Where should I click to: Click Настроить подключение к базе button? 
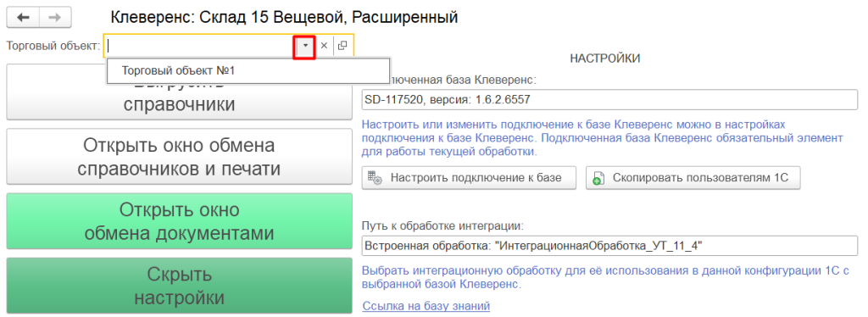coord(469,178)
